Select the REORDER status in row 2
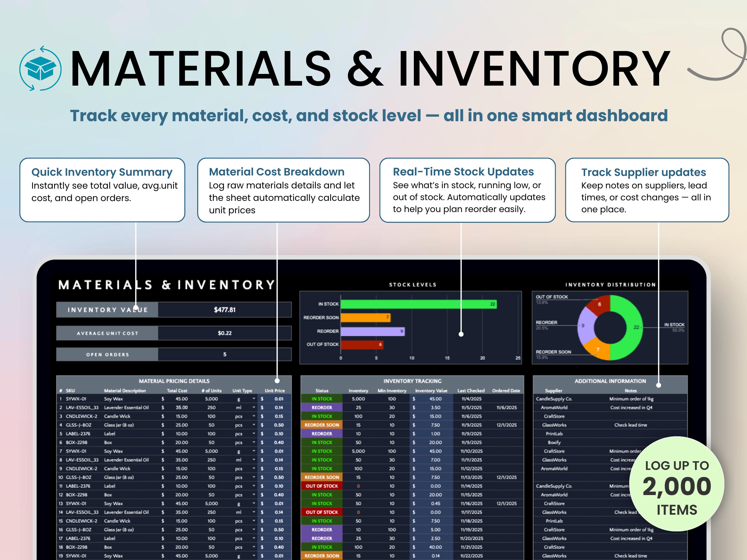 click(x=322, y=407)
